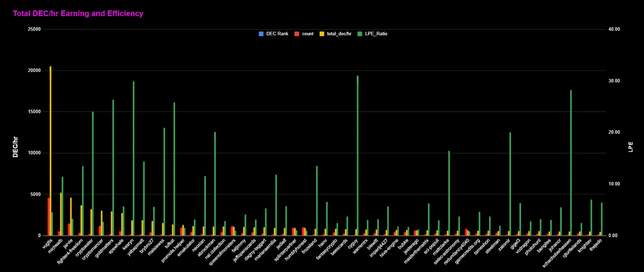644x272 pixels.
Task: Click the 10.00 right axis tick label
Action: [614, 184]
